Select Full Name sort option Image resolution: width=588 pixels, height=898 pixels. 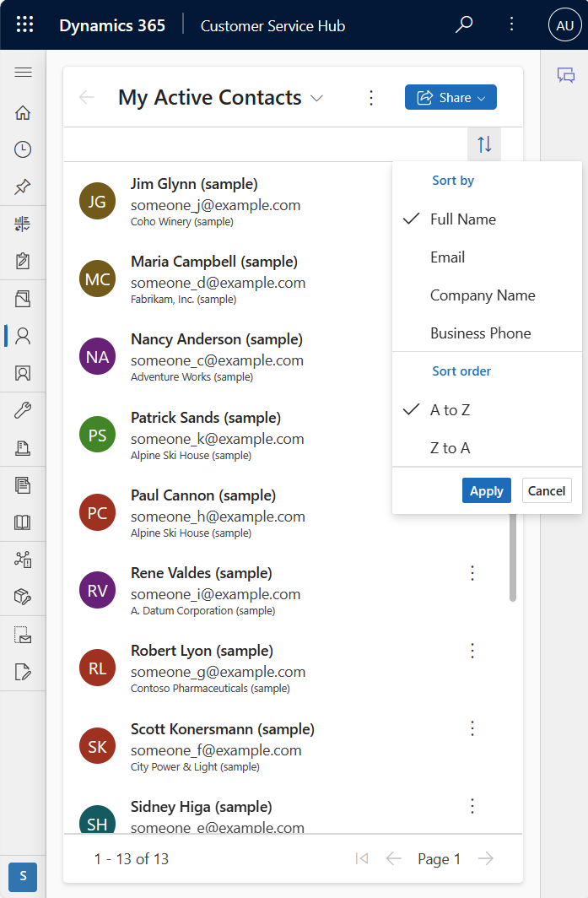(x=487, y=219)
